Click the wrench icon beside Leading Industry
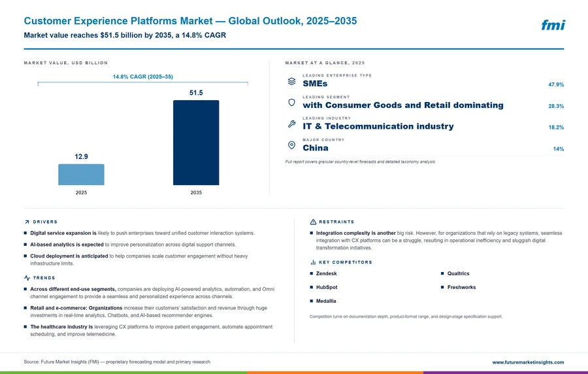 coord(291,124)
